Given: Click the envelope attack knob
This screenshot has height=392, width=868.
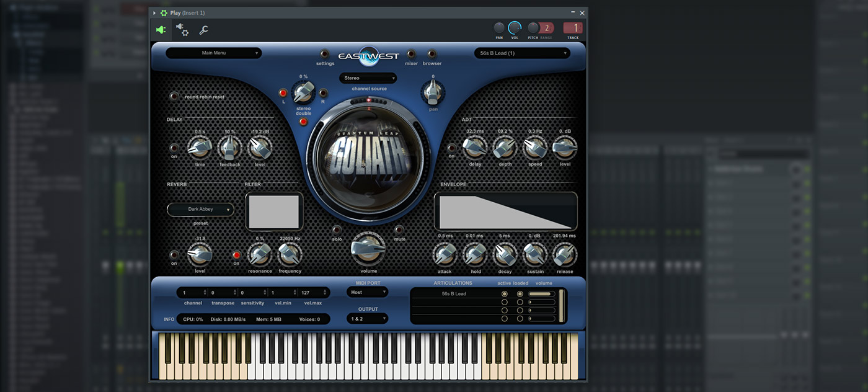Looking at the screenshot, I should (445, 254).
